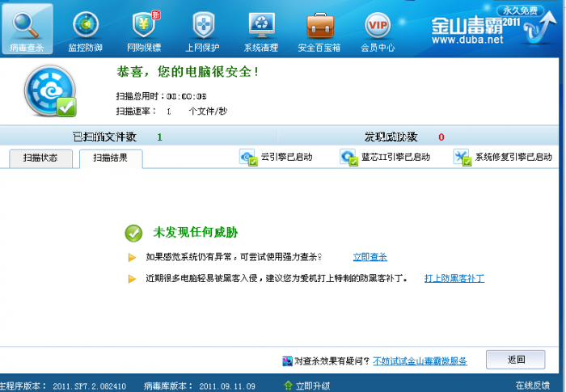This screenshot has height=392, width=566.
Task: Open the 不妨试试金山毒霸微服务 link
Action: tap(420, 361)
